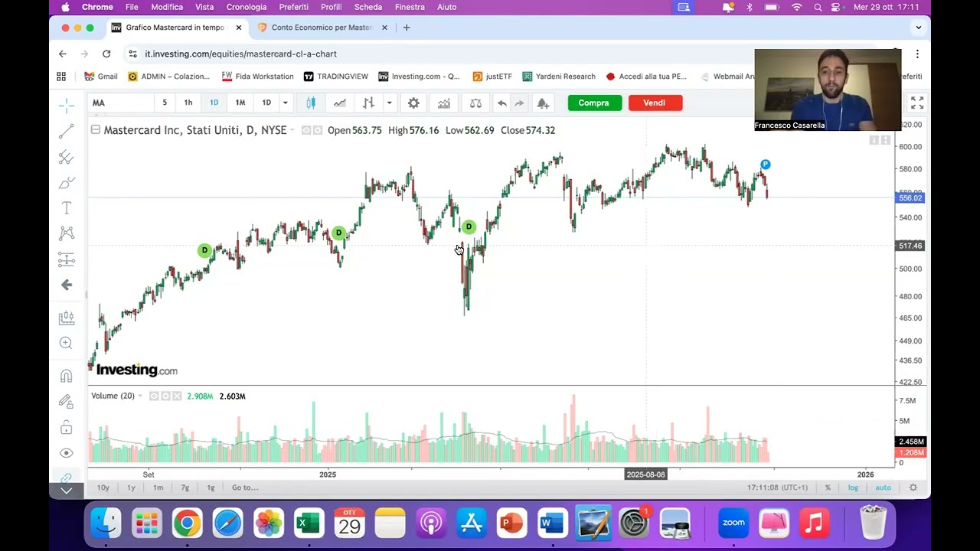Select the trend line drawing tool

tap(67, 132)
